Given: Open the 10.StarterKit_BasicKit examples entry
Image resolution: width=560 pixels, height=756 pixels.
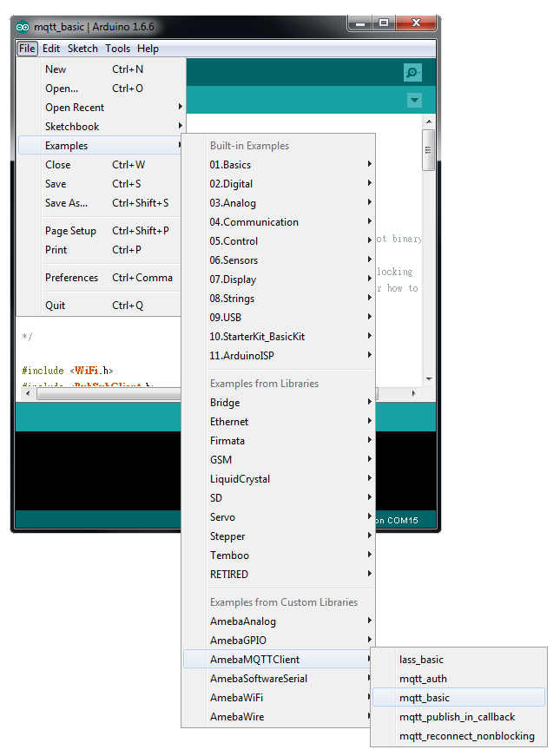Looking at the screenshot, I should 279,337.
